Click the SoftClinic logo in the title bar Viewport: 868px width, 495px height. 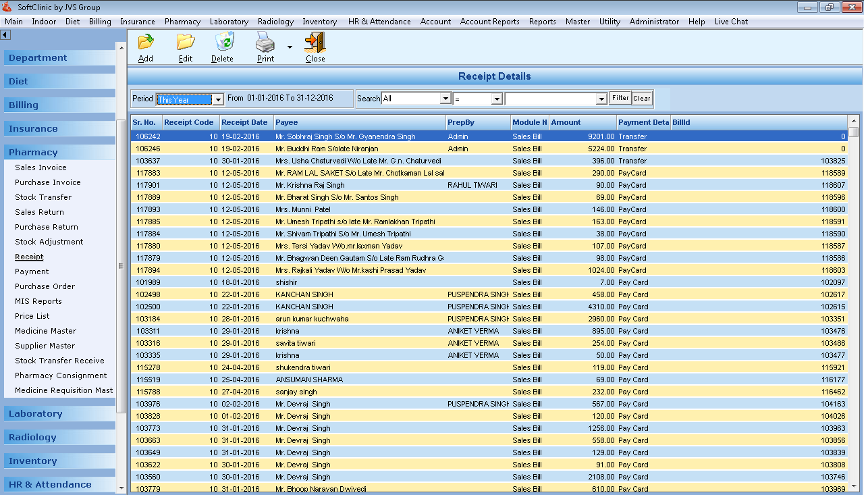coord(8,6)
